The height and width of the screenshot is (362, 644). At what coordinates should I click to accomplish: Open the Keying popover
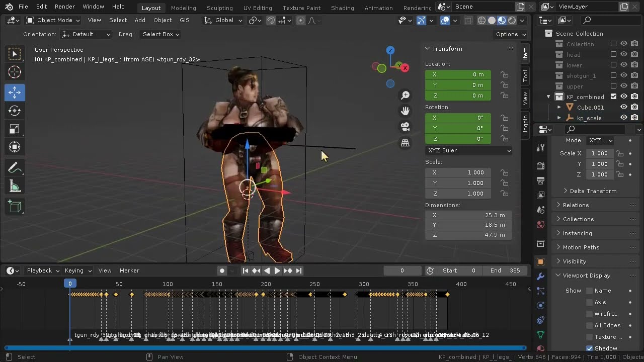point(78,270)
